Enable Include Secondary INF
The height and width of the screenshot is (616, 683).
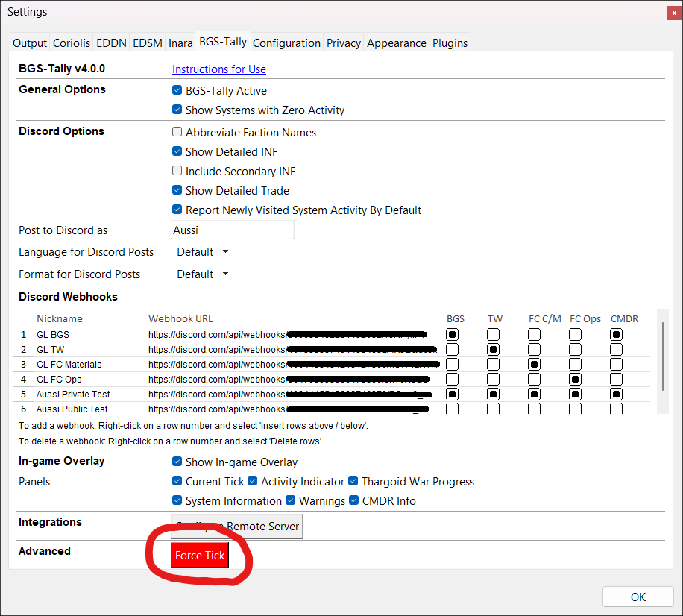(x=177, y=170)
